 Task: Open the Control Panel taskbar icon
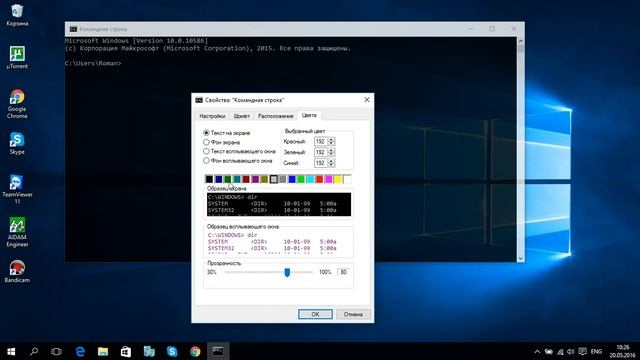click(x=149, y=351)
